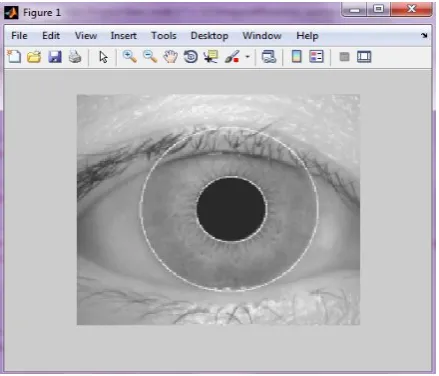Viewport: 439px width, 376px height.
Task: Select the Edit Plot arrow tool
Action: pyautogui.click(x=103, y=57)
